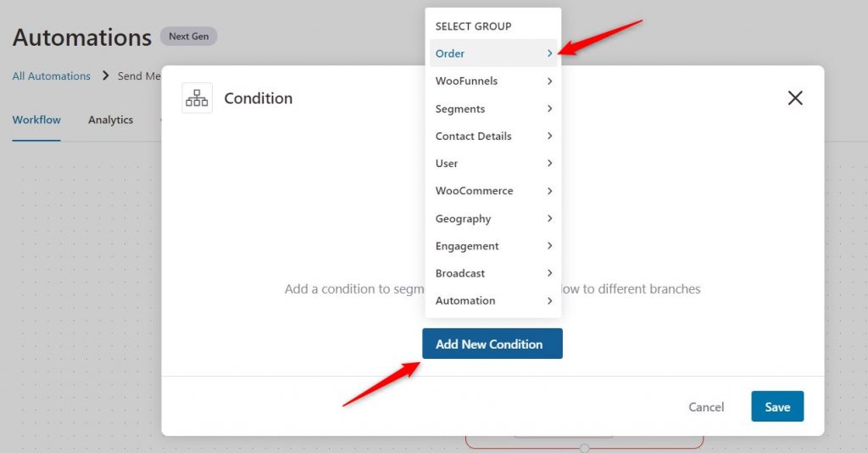Choose the WooCommerce group
This screenshot has height=453, width=868.
point(493,191)
